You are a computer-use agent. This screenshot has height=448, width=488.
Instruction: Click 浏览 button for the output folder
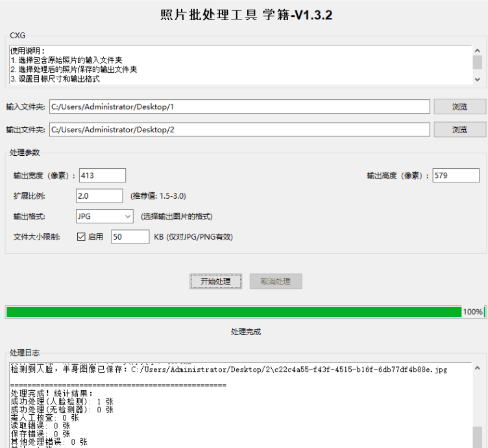pyautogui.click(x=459, y=130)
